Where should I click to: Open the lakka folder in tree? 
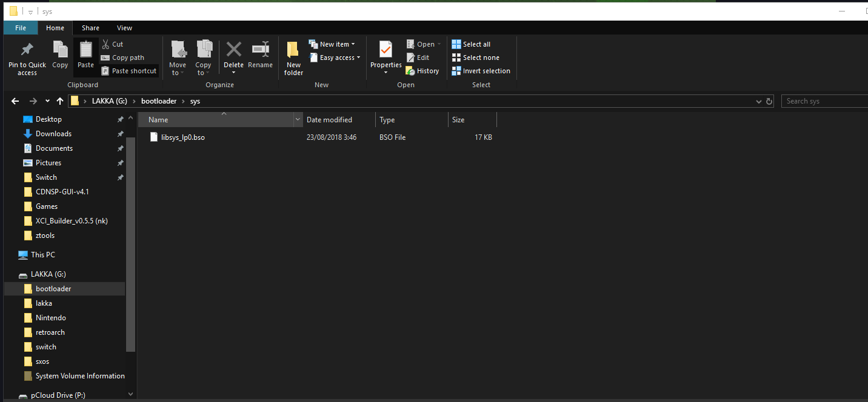pos(44,303)
